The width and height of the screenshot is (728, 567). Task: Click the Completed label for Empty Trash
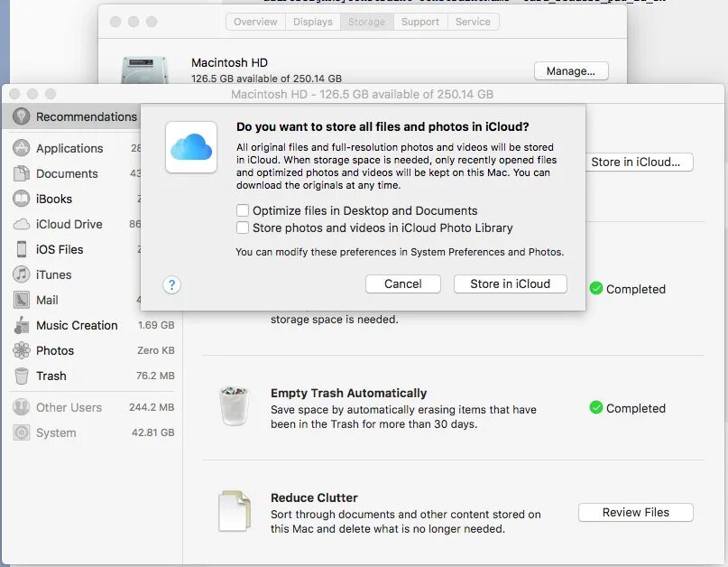[636, 408]
